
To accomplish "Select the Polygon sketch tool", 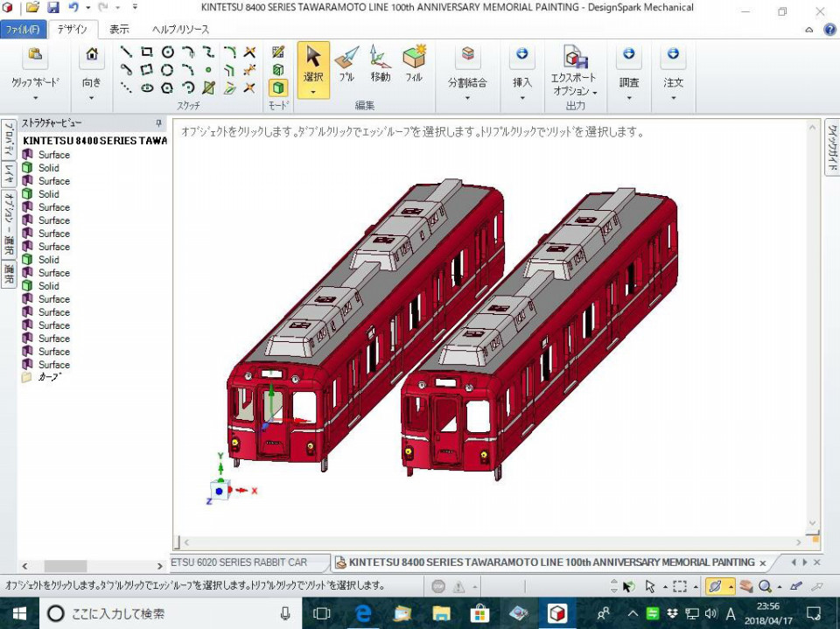I will click(168, 87).
